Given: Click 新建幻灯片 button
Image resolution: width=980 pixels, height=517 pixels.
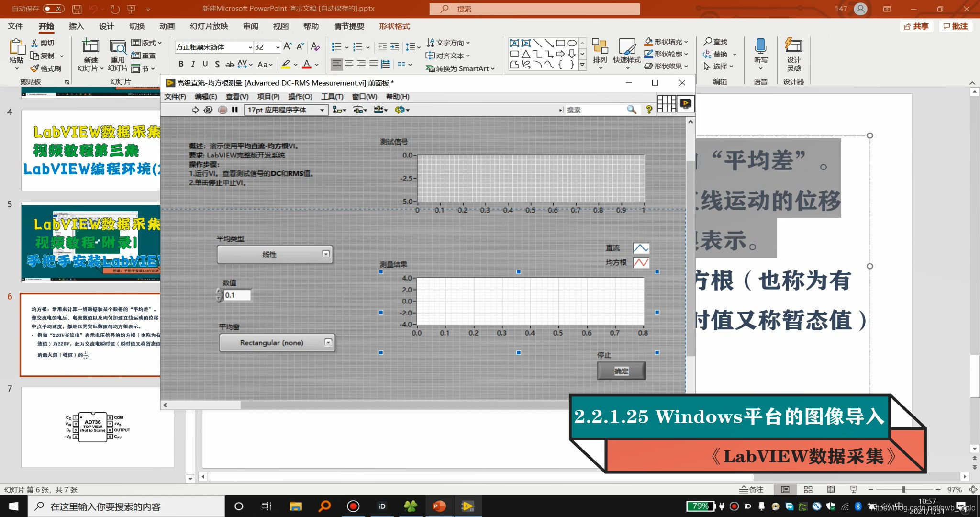Looking at the screenshot, I should (90, 55).
